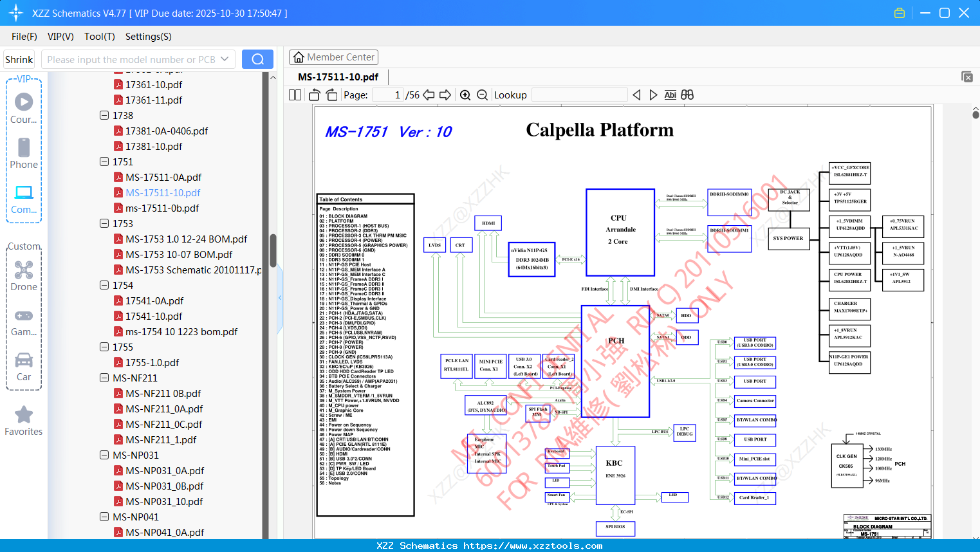Select the Phone category icon
This screenshot has width=980, height=552.
(x=24, y=153)
